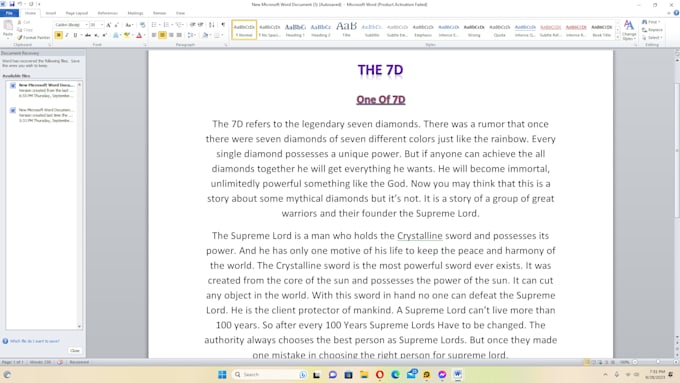Switch to the References tab
The width and height of the screenshot is (680, 383).
point(108,13)
